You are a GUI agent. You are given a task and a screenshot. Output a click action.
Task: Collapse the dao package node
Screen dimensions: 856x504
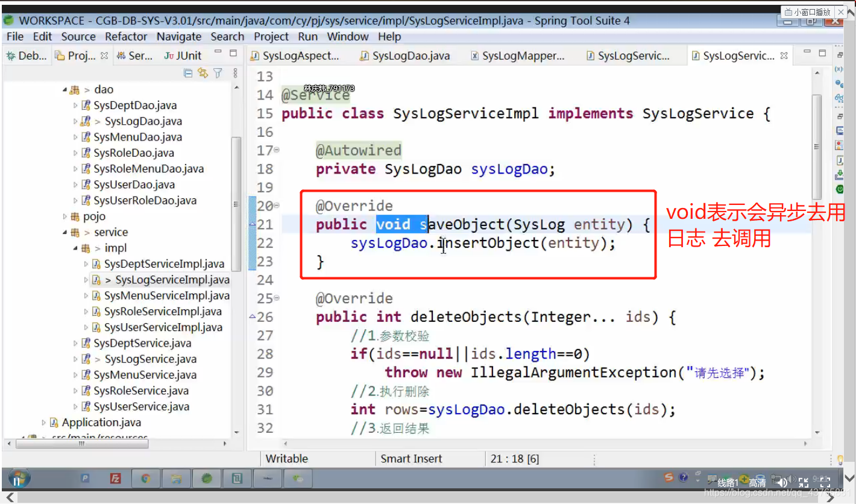coord(65,90)
